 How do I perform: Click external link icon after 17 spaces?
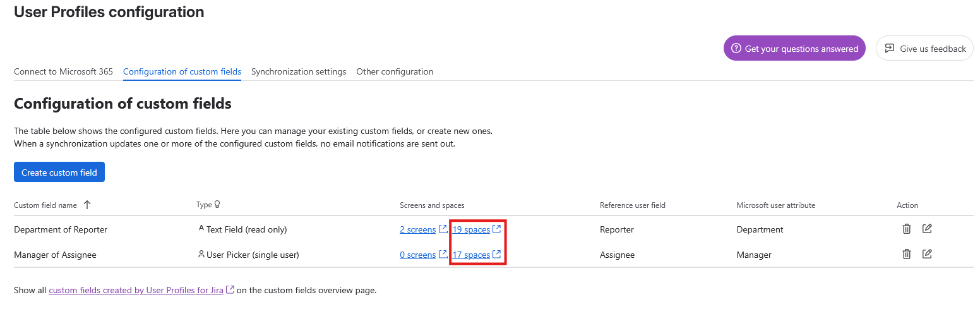[496, 254]
